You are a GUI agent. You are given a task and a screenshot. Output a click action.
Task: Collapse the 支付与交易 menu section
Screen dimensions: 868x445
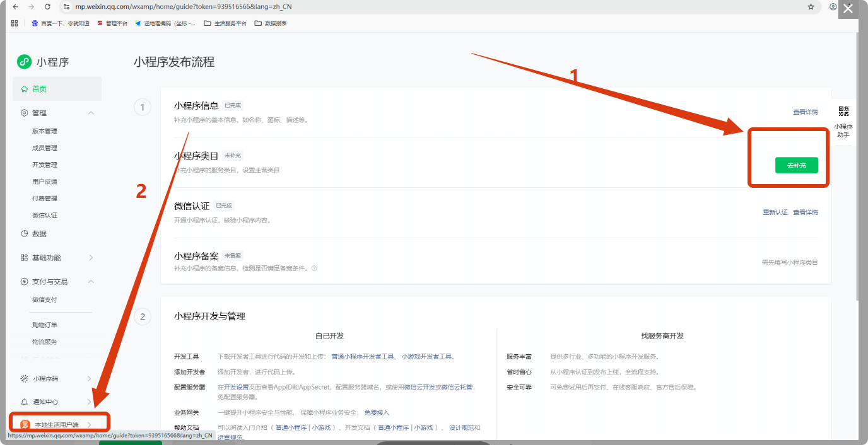click(91, 281)
